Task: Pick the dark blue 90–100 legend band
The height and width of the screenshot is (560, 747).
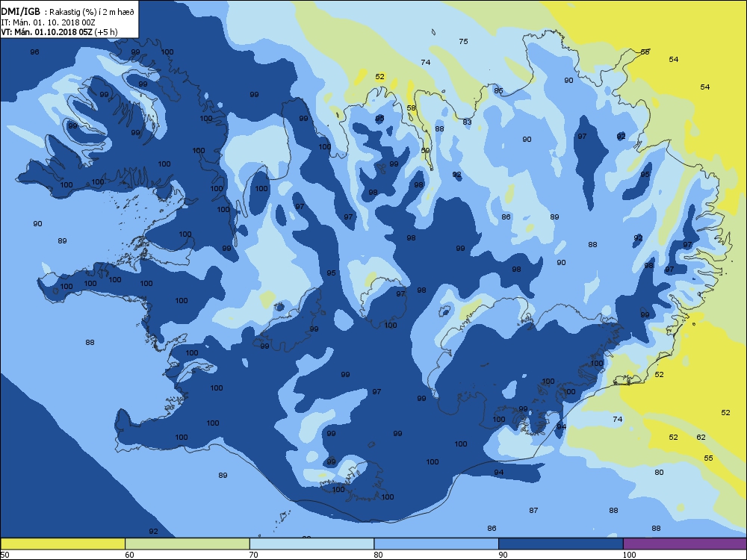Action: (x=561, y=544)
